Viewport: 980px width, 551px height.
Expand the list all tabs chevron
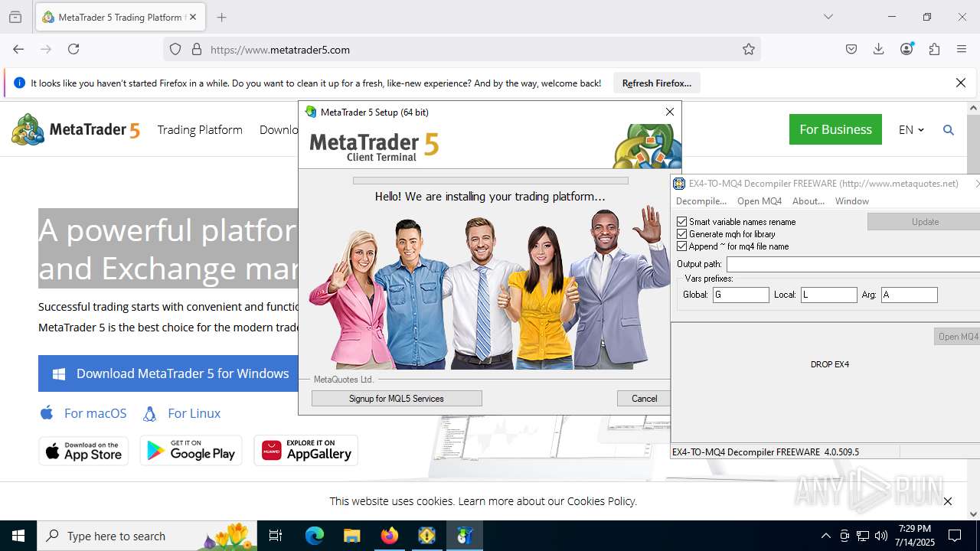coord(828,17)
